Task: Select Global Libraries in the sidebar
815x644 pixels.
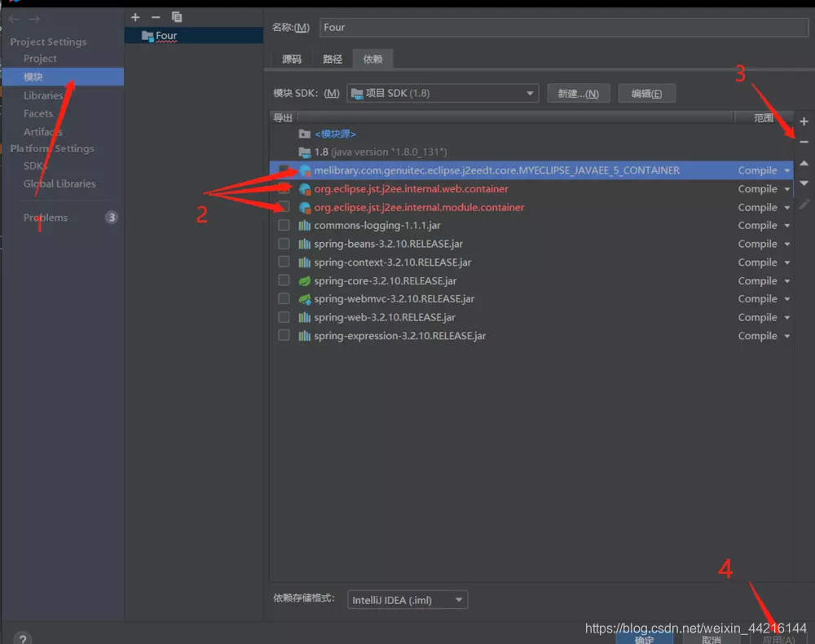Action: 59,184
